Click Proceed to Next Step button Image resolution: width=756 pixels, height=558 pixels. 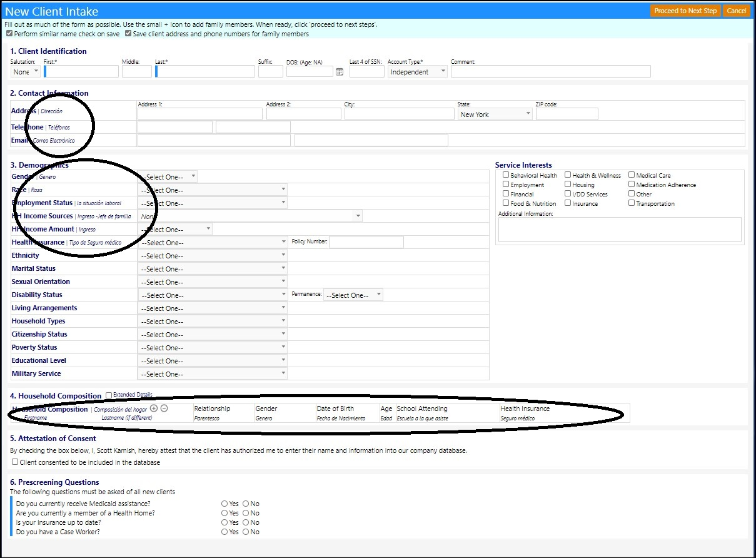coord(685,11)
